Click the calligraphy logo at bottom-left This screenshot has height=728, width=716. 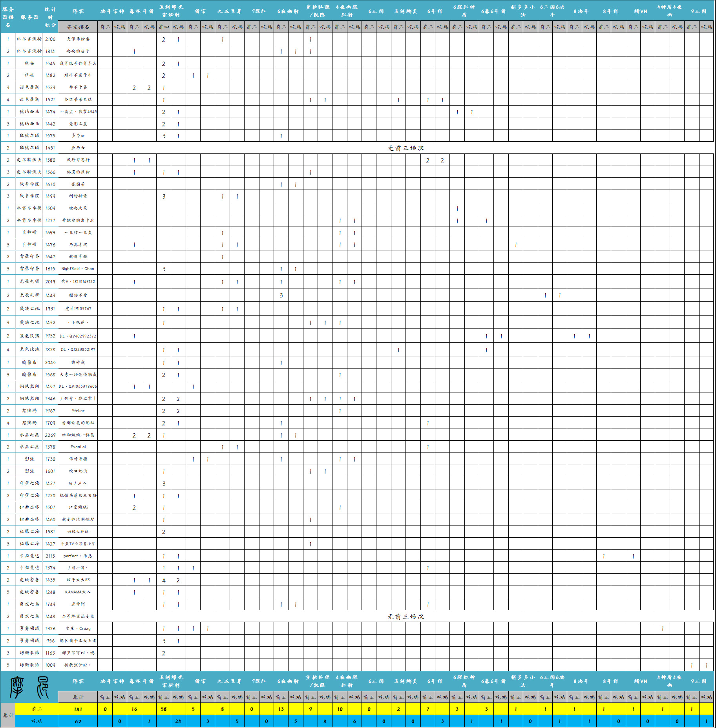(x=29, y=688)
